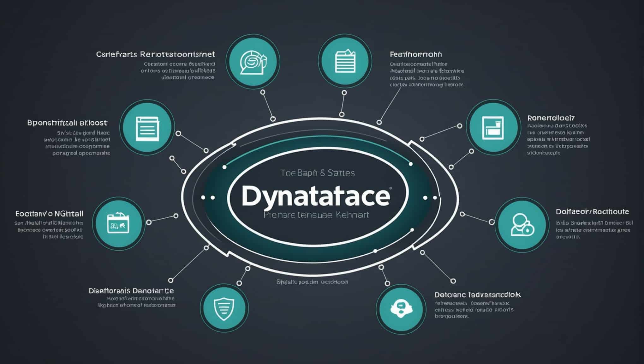Open the user profile icon beside Dalfaeoir/Racthoute

click(522, 225)
